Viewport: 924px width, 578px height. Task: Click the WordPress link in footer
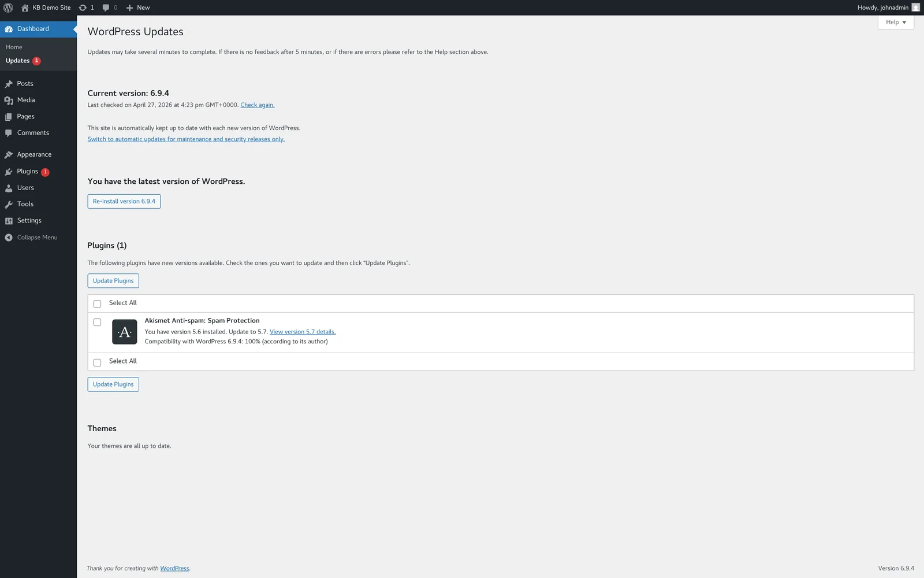click(174, 569)
